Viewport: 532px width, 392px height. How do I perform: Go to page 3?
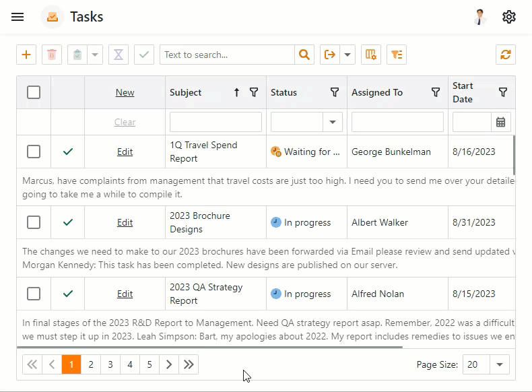pyautogui.click(x=110, y=364)
